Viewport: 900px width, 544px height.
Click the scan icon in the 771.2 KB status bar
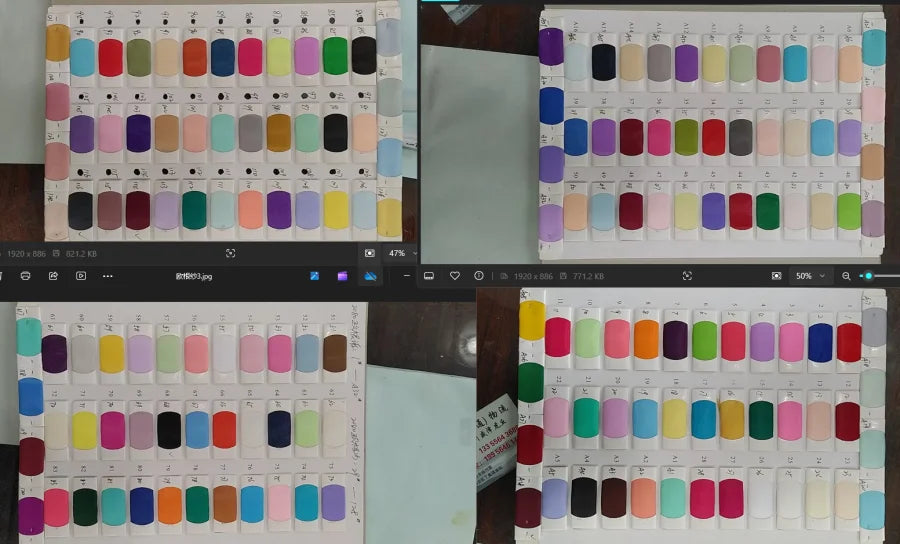coord(687,275)
